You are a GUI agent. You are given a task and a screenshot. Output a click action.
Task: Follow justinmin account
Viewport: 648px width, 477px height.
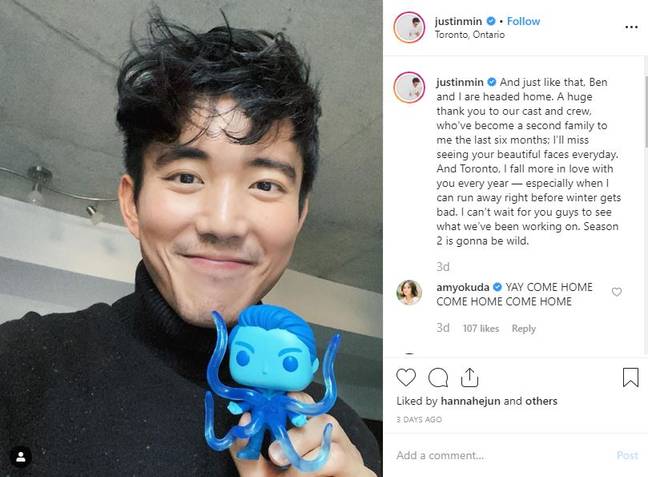(523, 21)
